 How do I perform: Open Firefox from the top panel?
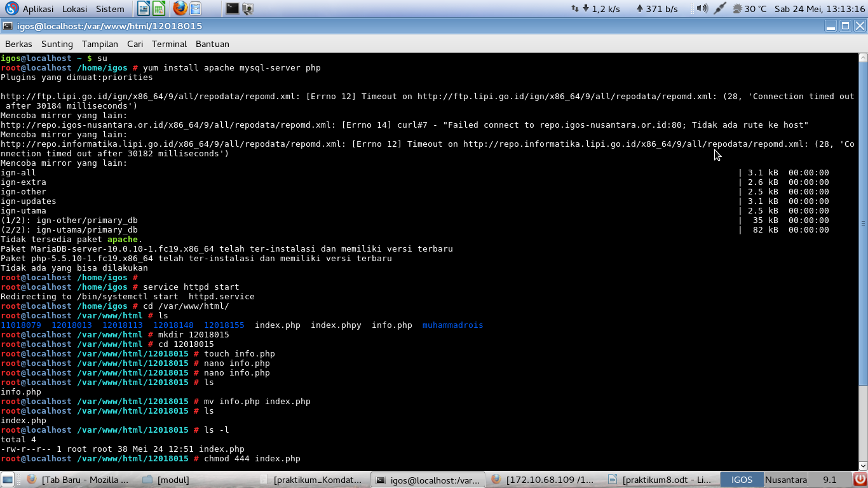tap(180, 8)
